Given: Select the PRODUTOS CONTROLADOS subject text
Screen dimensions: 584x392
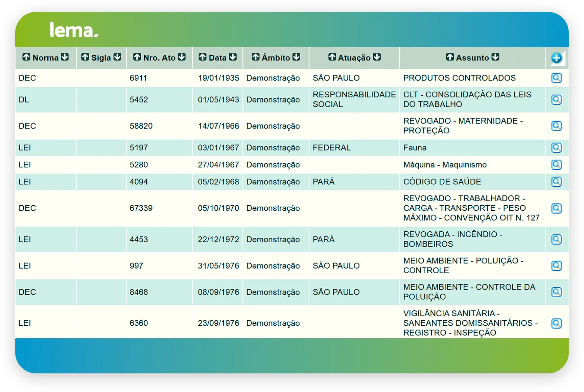Looking at the screenshot, I should coord(459,78).
